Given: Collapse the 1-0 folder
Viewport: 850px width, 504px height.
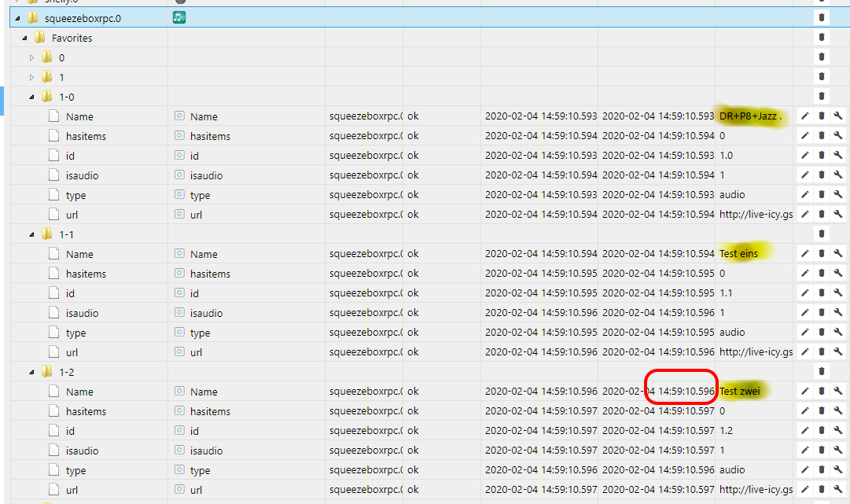Looking at the screenshot, I should pos(31,97).
